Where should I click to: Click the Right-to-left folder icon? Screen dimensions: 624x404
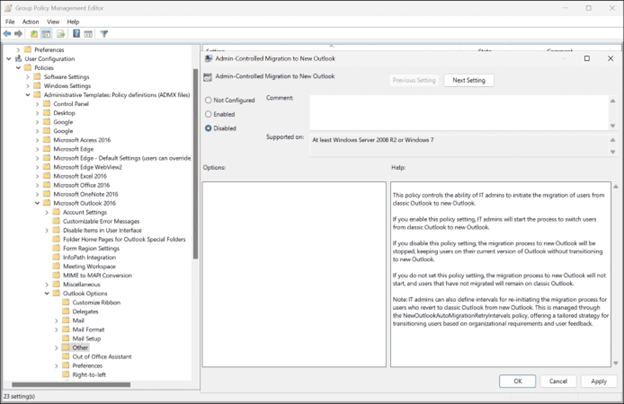point(66,375)
